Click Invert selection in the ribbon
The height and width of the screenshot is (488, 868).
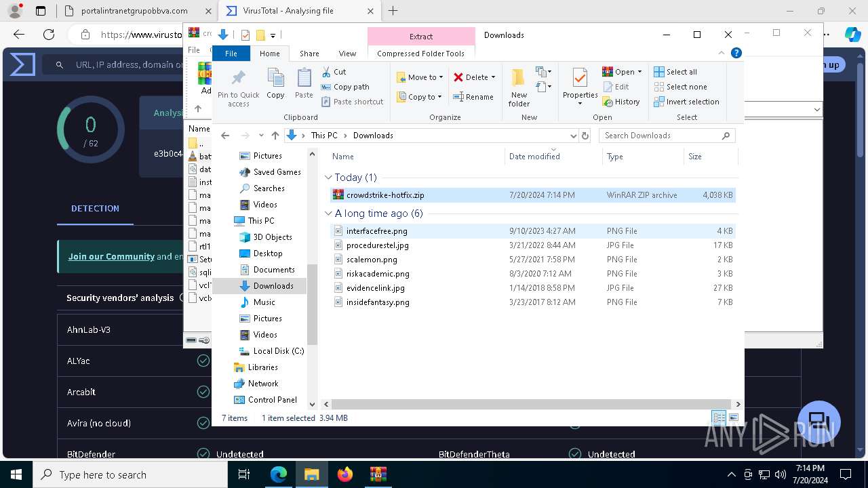[x=687, y=102]
